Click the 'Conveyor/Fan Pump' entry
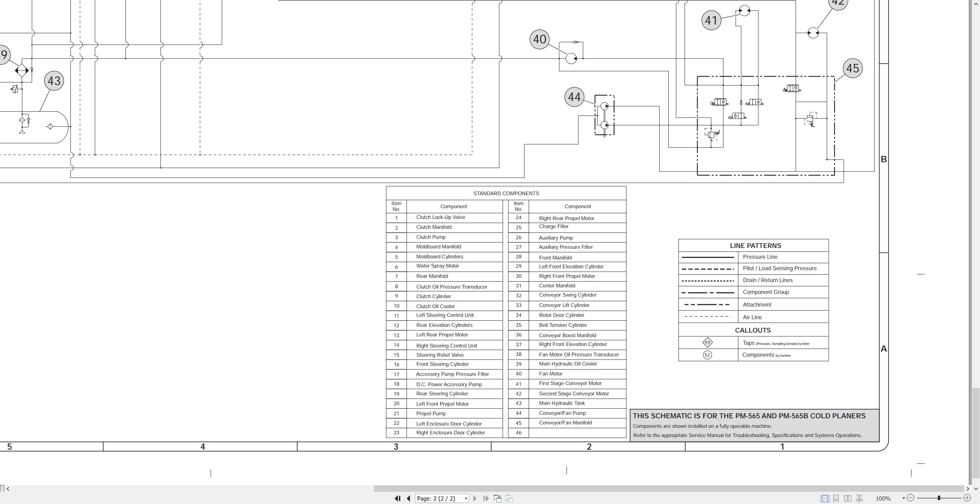 point(562,413)
